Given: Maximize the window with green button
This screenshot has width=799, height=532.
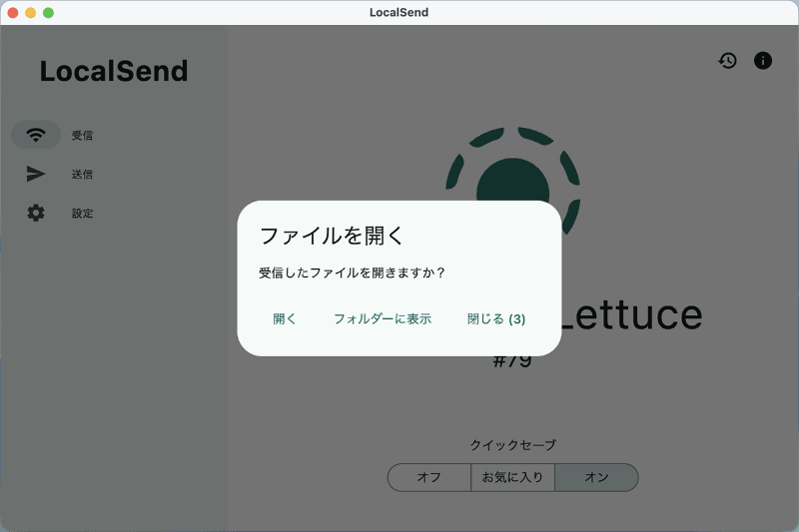Looking at the screenshot, I should coord(48,13).
